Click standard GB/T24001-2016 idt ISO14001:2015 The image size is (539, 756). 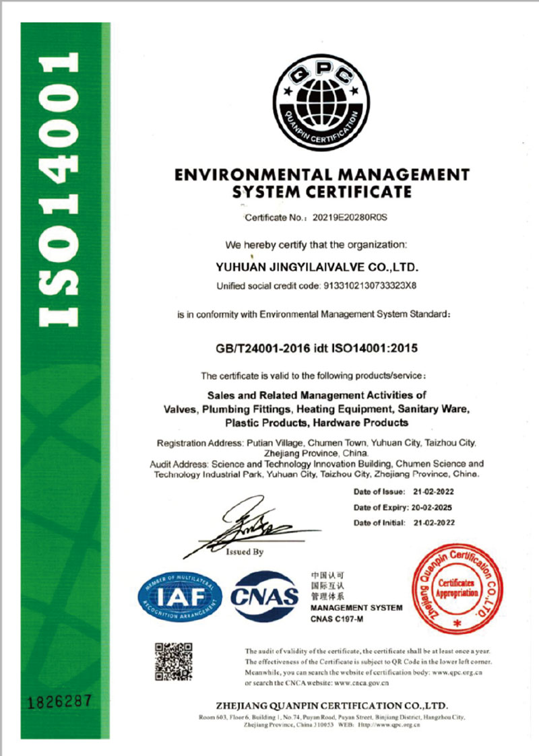(x=317, y=348)
